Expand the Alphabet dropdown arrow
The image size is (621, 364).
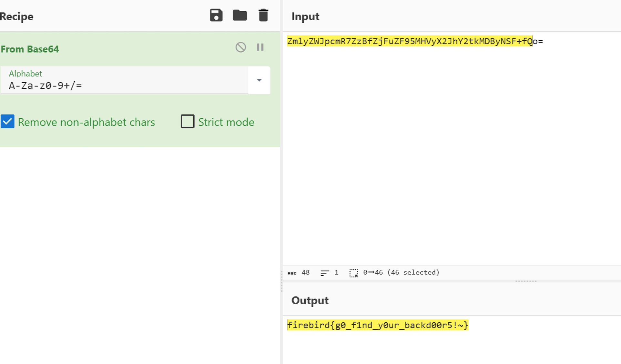[259, 80]
